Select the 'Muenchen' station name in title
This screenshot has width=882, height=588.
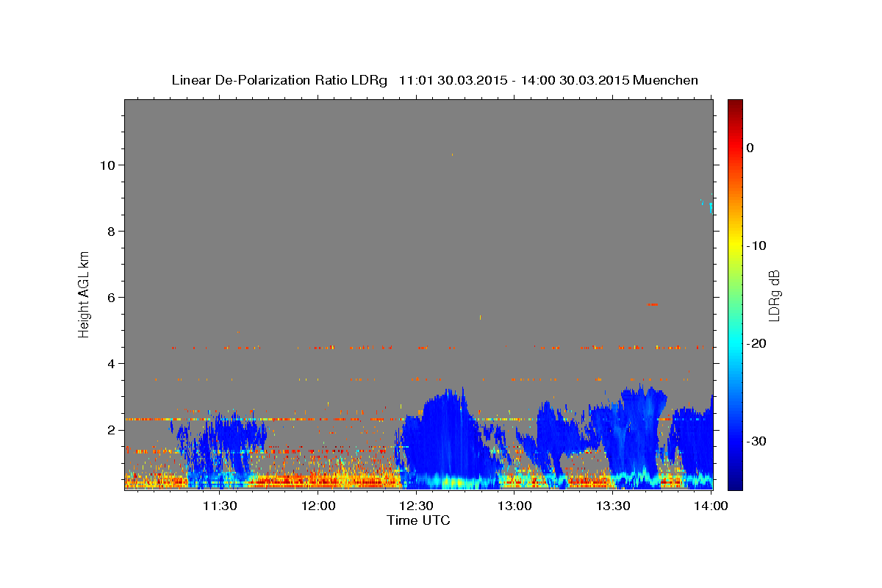667,80
